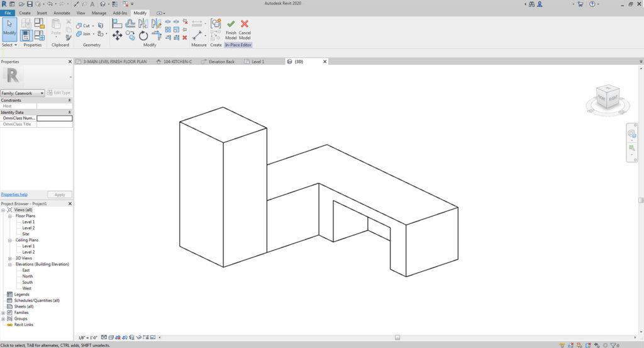644x348 pixels.
Task: Click the Undo arrow in quick access toolbar
Action: click(x=50, y=4)
